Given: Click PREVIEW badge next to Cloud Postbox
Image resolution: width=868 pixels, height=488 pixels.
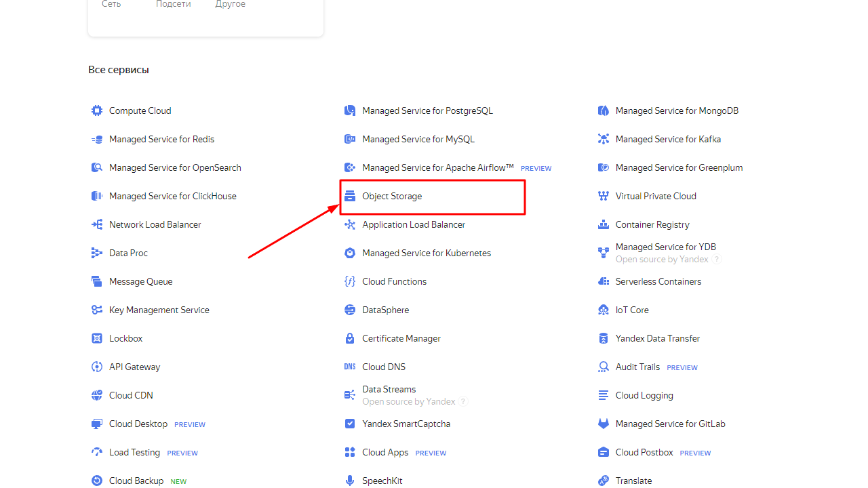Looking at the screenshot, I should pos(696,453).
